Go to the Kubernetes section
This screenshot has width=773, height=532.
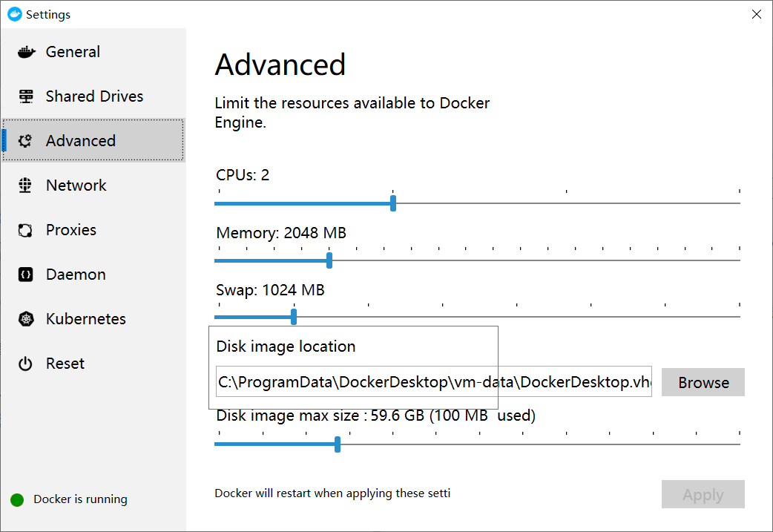tap(85, 319)
